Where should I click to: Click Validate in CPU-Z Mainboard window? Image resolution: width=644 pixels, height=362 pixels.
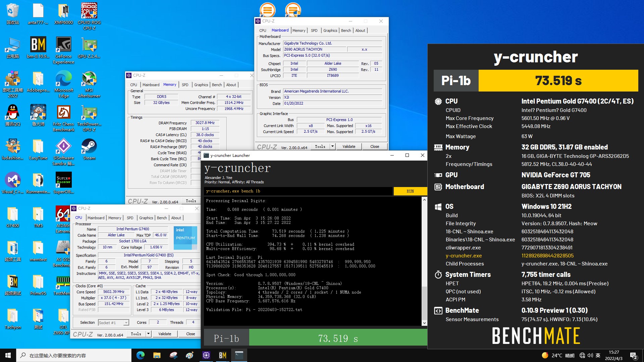pos(349,146)
